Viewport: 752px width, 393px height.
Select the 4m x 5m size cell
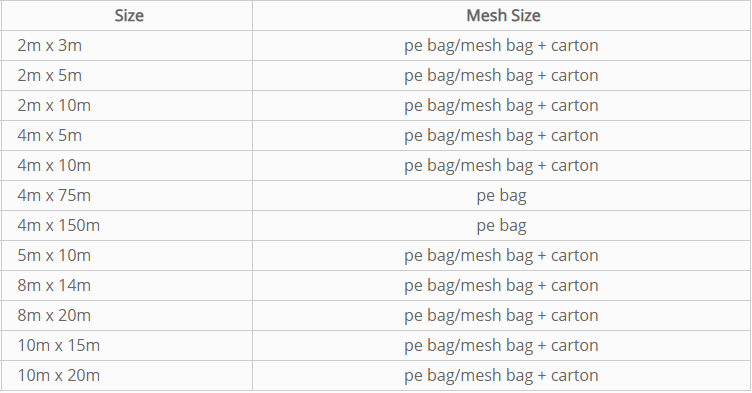127,136
